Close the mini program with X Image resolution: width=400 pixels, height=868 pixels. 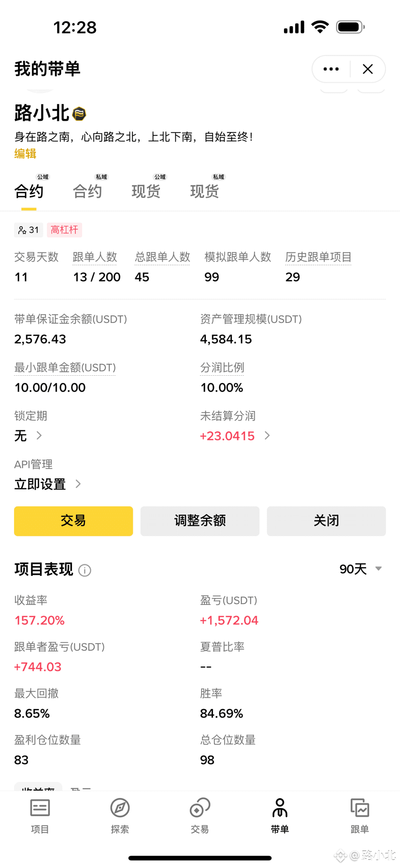tap(368, 69)
